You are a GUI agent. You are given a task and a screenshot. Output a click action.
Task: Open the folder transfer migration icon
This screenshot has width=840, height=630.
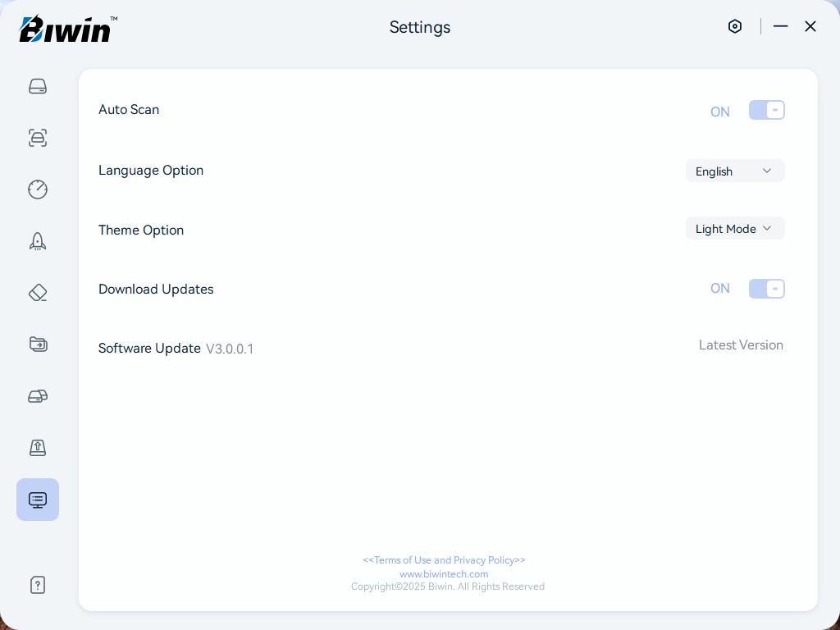coord(38,345)
